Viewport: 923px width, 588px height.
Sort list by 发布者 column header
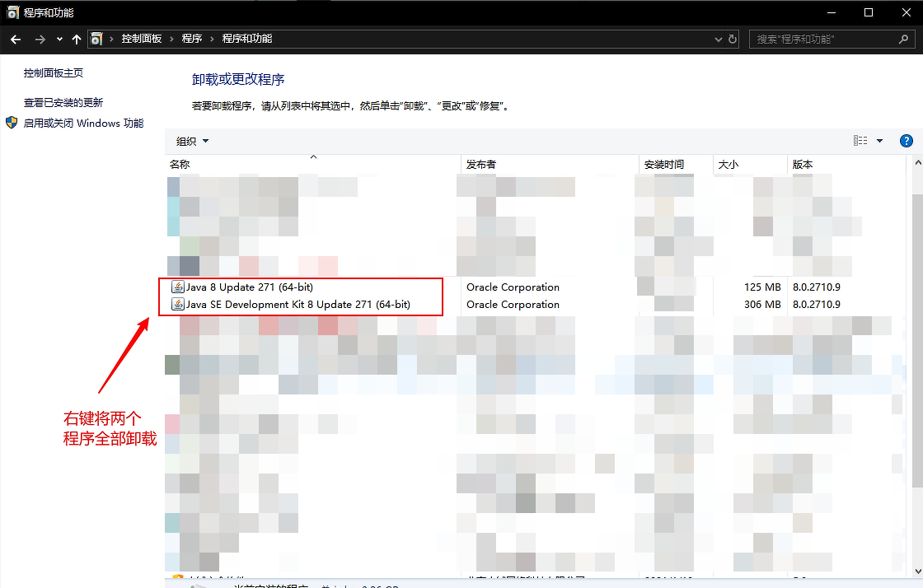(x=481, y=165)
